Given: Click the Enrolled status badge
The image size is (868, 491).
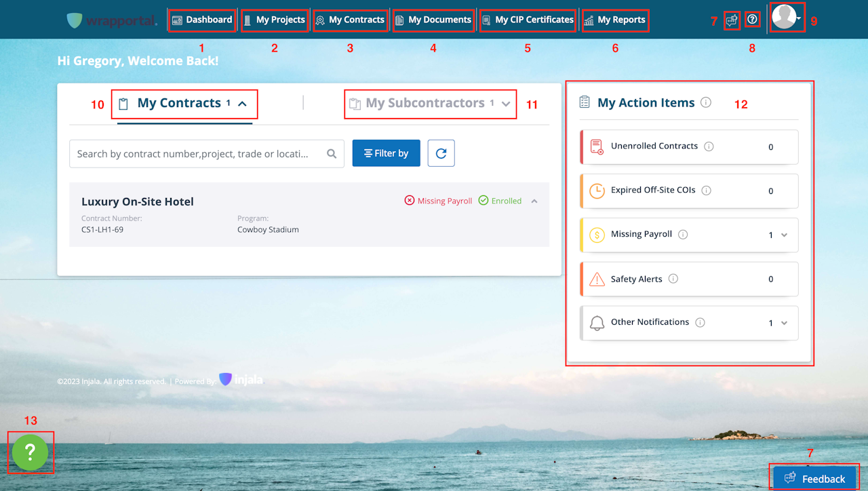Looking at the screenshot, I should [500, 201].
